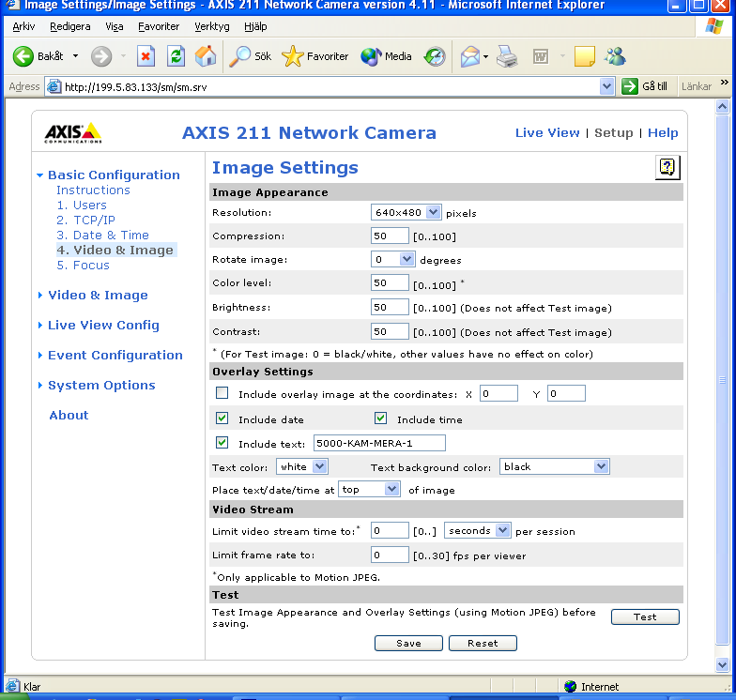This screenshot has height=700, width=736.
Task: Open the 2. TCP/IP link
Action: click(x=86, y=220)
